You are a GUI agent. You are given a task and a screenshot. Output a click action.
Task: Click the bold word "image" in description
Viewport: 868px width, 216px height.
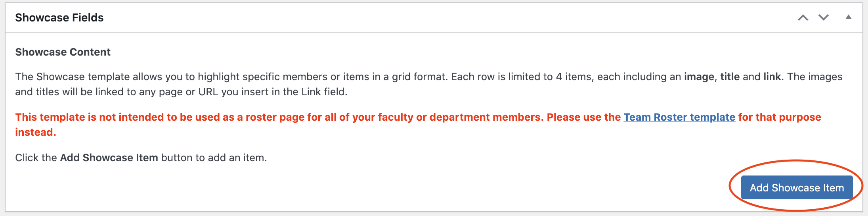[699, 77]
